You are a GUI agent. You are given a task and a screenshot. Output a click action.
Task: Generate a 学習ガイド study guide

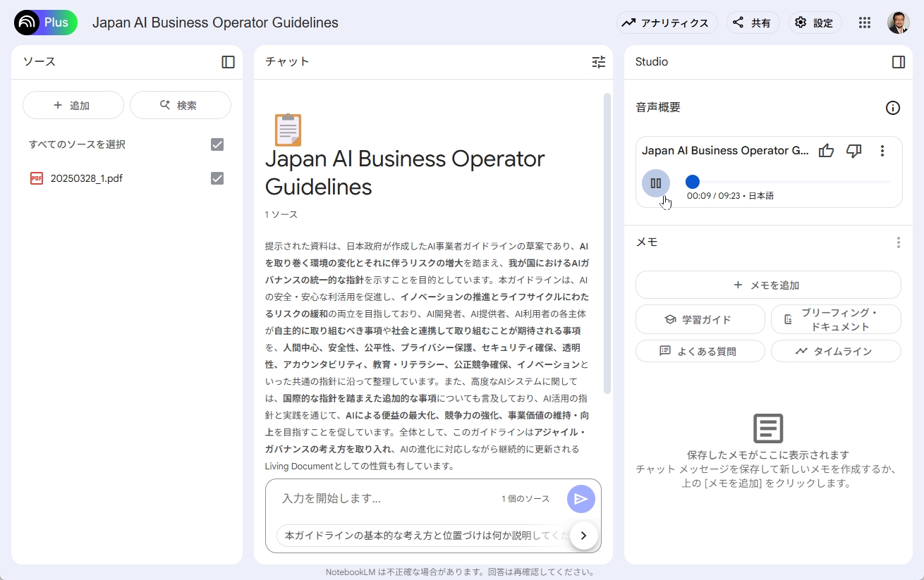click(700, 319)
